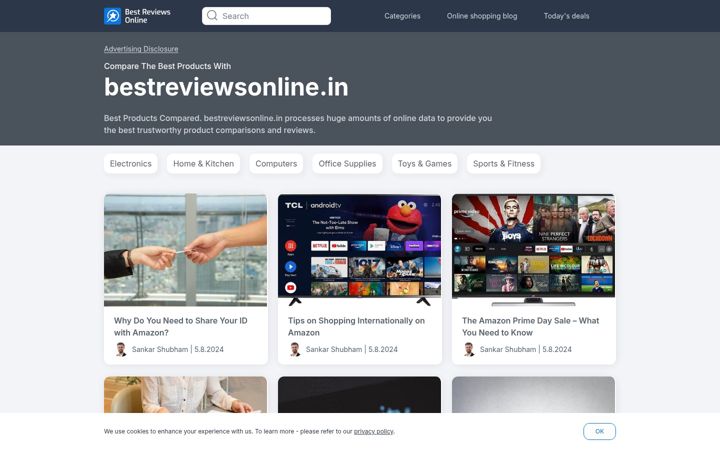Click the search magnifier icon
This screenshot has width=720, height=450.
[212, 16]
